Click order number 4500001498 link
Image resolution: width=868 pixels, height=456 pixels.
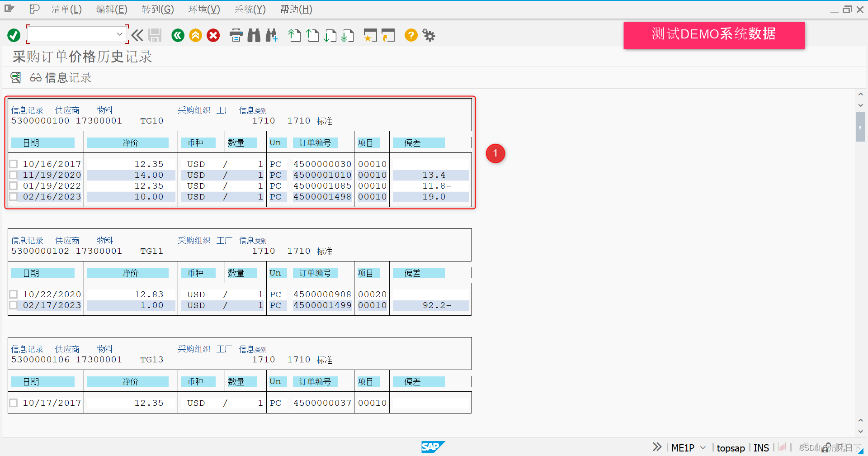tap(322, 197)
